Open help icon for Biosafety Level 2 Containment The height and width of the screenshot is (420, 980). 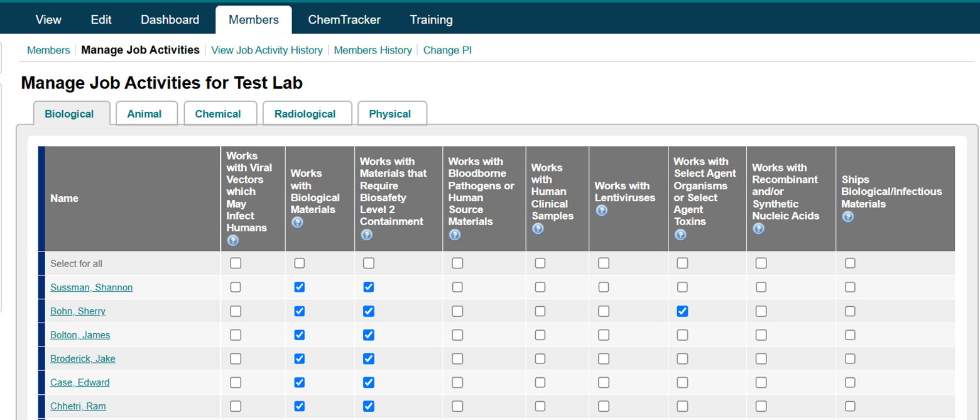(367, 235)
